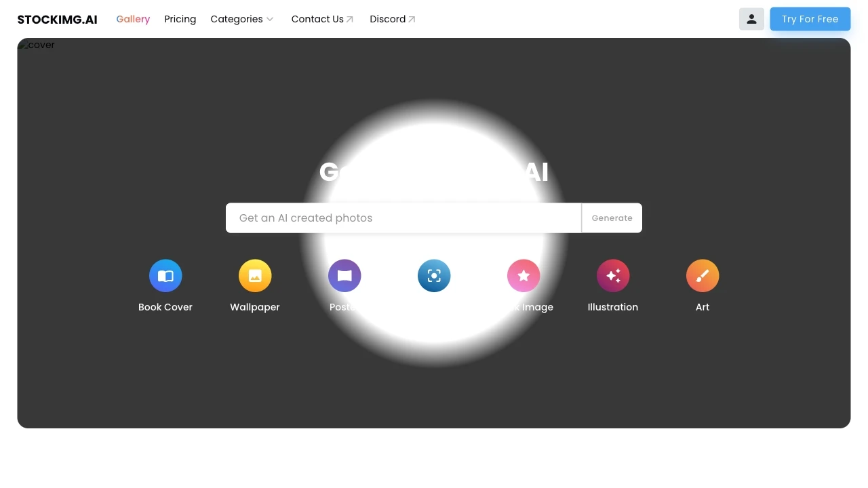Screen dimensions: 868x488
Task: Select the Art category paintbrush icon
Action: click(x=703, y=275)
